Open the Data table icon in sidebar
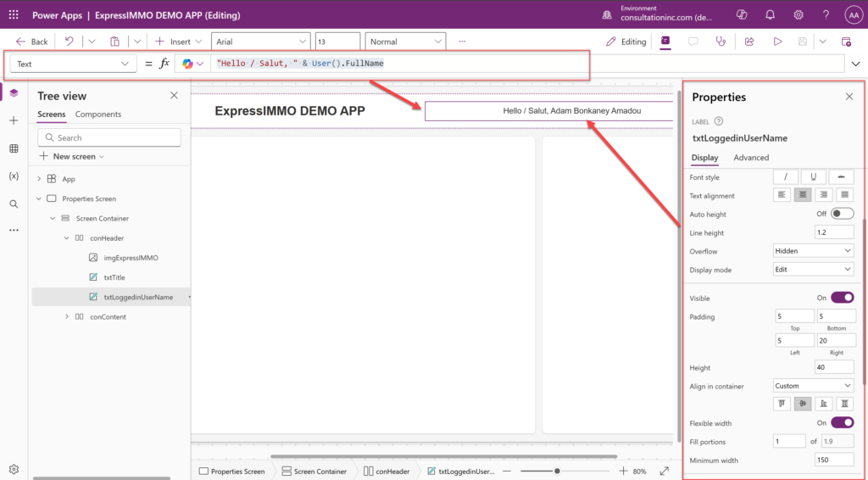 pos(14,148)
